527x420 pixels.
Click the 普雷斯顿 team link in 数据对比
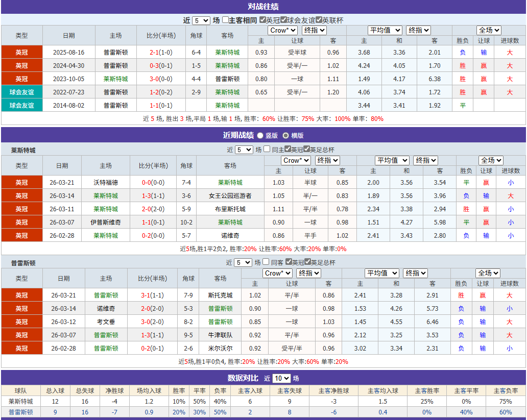20,412
